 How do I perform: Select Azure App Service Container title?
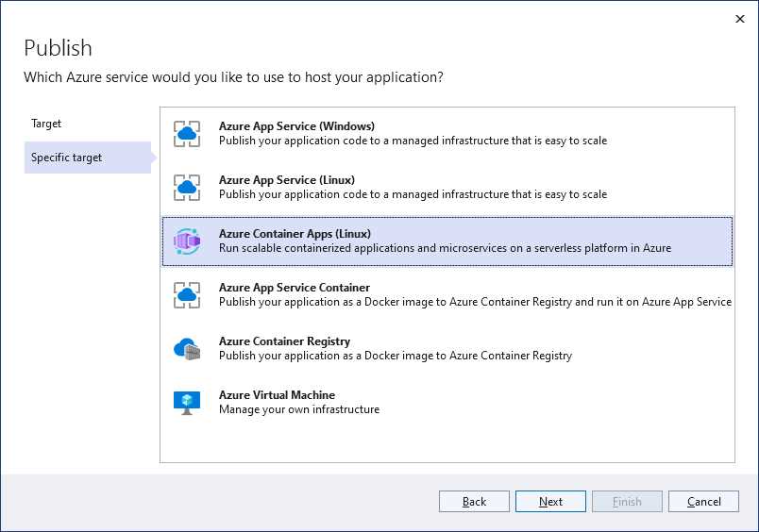click(x=294, y=288)
